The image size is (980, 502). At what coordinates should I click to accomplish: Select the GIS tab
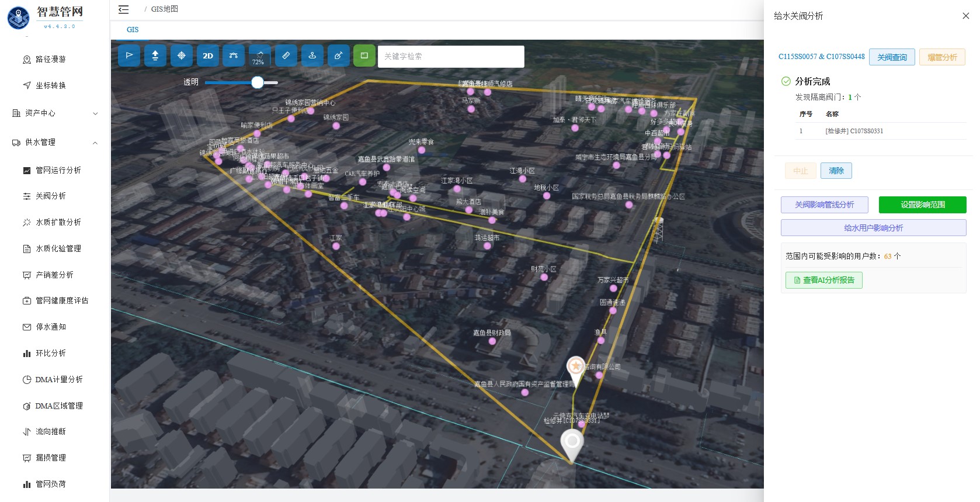click(x=133, y=29)
